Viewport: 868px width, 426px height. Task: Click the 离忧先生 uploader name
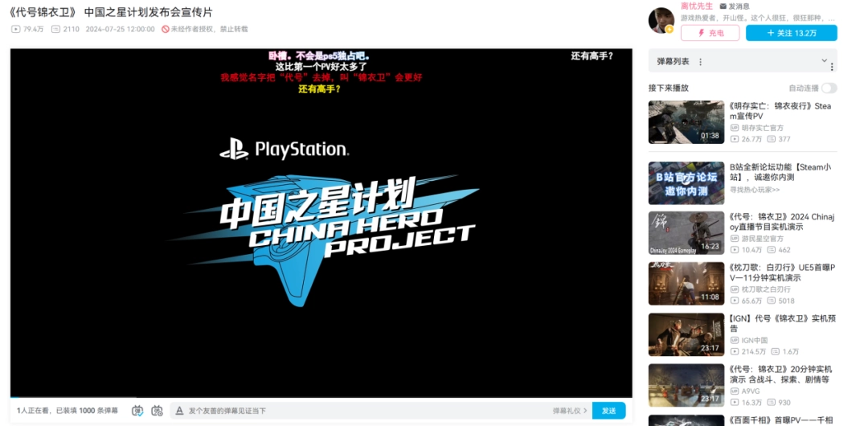pyautogui.click(x=698, y=6)
